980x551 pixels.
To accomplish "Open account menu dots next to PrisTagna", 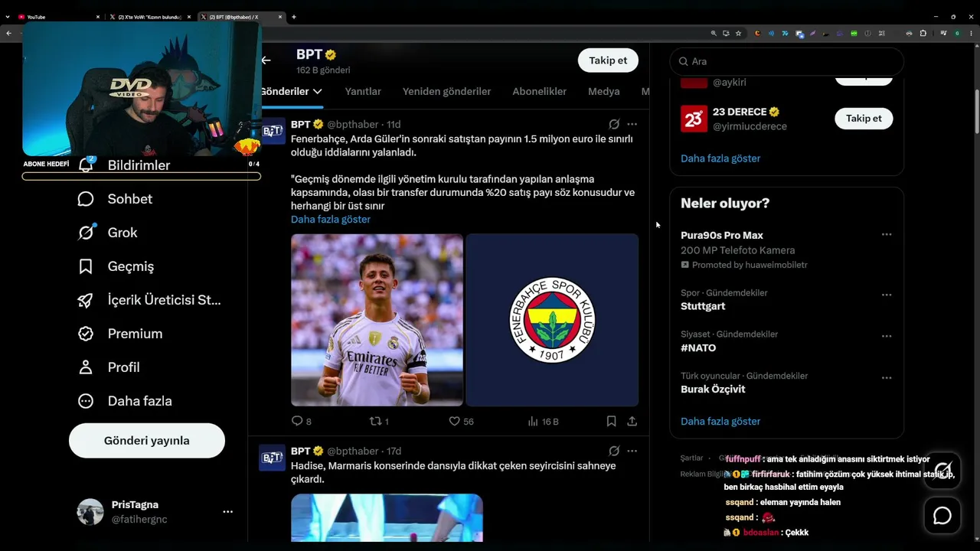I will 227,512.
